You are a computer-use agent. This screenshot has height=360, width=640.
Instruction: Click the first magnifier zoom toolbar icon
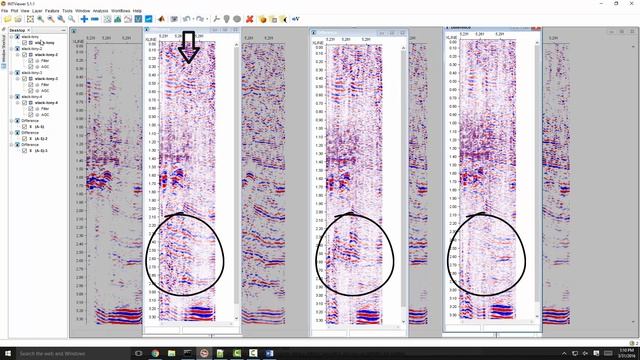[x=40, y=19]
